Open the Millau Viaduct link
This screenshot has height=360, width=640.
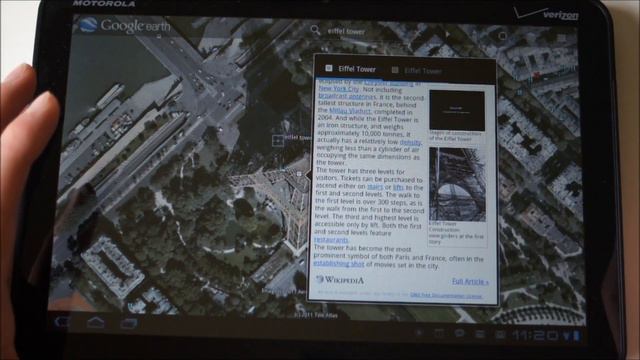point(350,111)
